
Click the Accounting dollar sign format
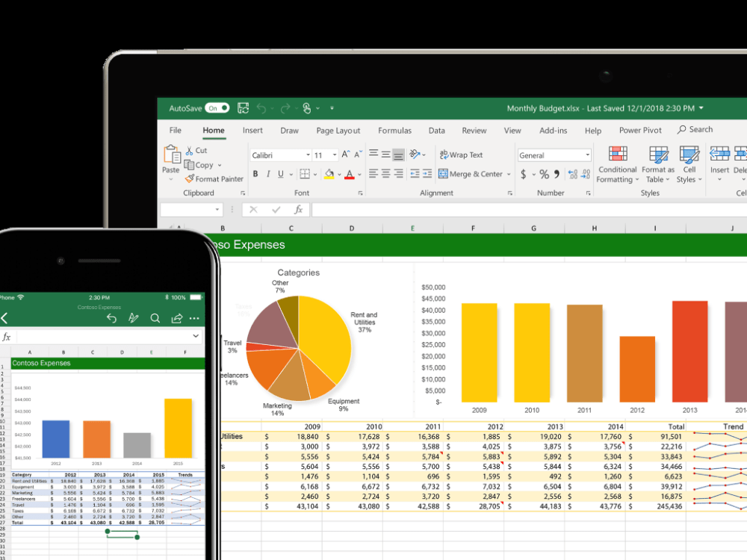point(524,174)
